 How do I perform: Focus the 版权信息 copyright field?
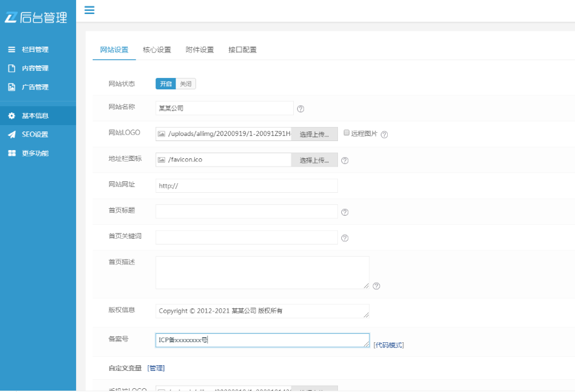(x=262, y=311)
